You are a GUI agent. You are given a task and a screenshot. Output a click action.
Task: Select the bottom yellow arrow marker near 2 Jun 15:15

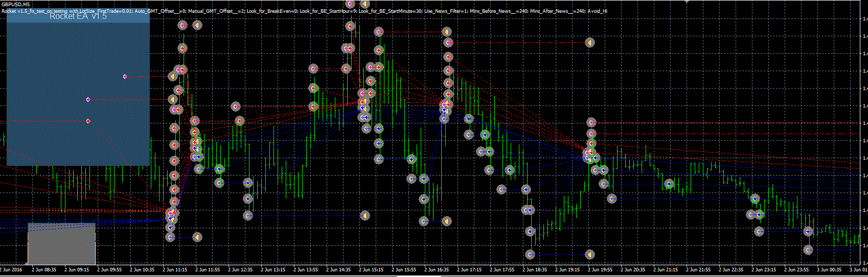(364, 216)
